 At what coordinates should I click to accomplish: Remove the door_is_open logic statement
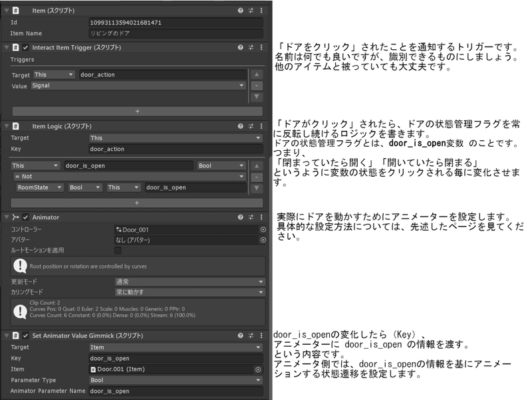[257, 177]
